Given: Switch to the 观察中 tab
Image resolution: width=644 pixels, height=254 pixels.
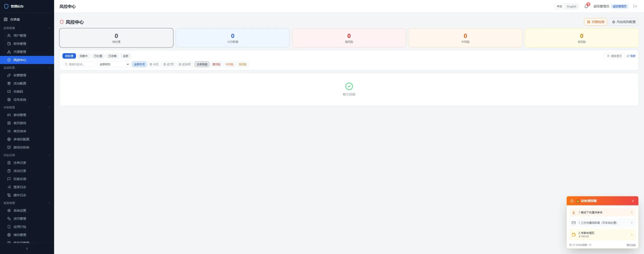Looking at the screenshot, I should (84, 56).
